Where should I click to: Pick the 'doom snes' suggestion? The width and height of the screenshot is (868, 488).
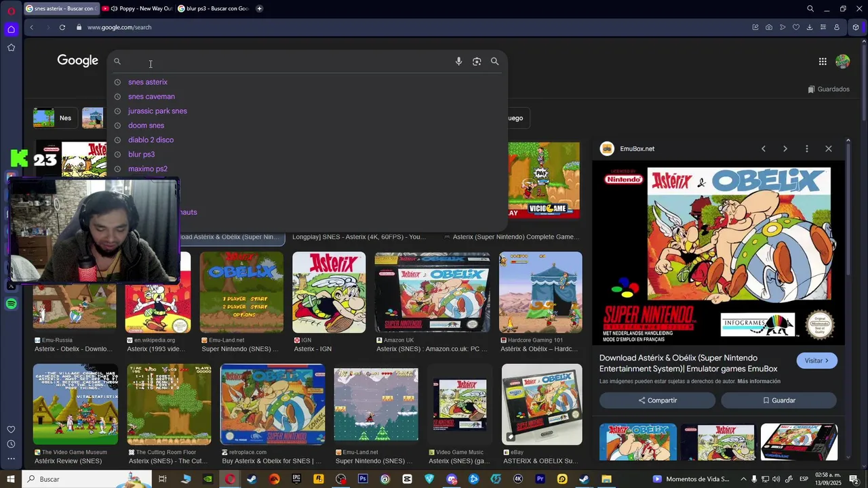[x=146, y=125]
